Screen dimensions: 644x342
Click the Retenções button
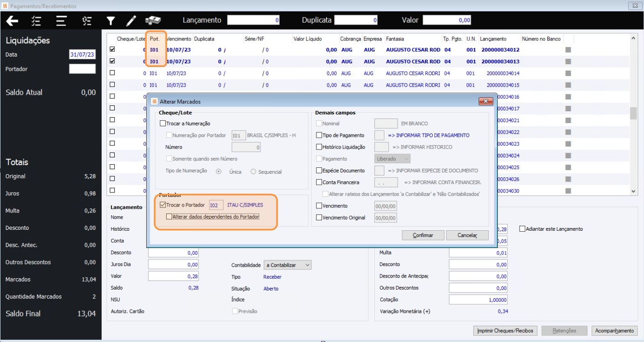[564, 331]
